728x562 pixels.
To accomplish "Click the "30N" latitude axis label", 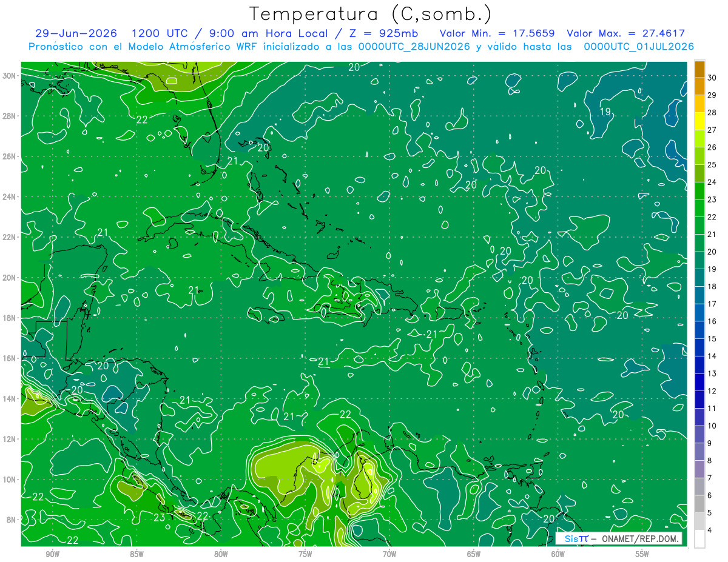I will click(10, 76).
